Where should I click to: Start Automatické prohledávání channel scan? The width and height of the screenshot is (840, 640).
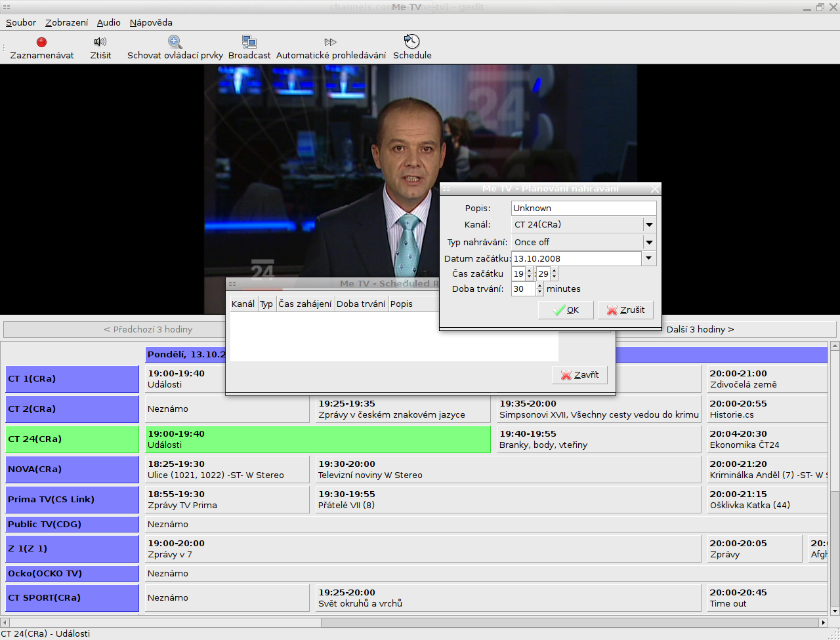pyautogui.click(x=331, y=42)
